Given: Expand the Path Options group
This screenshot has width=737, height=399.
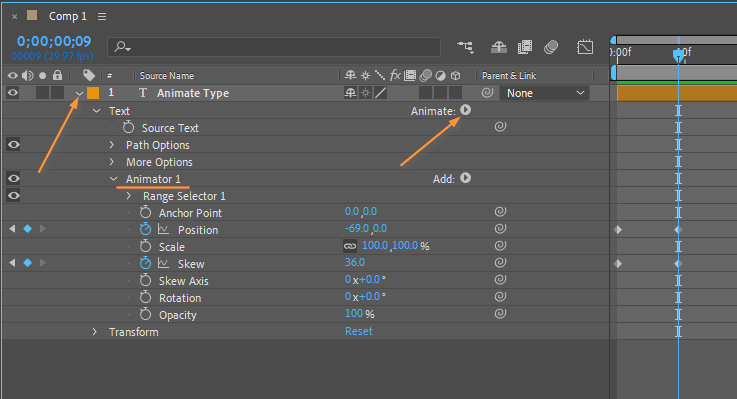Looking at the screenshot, I should (x=112, y=145).
